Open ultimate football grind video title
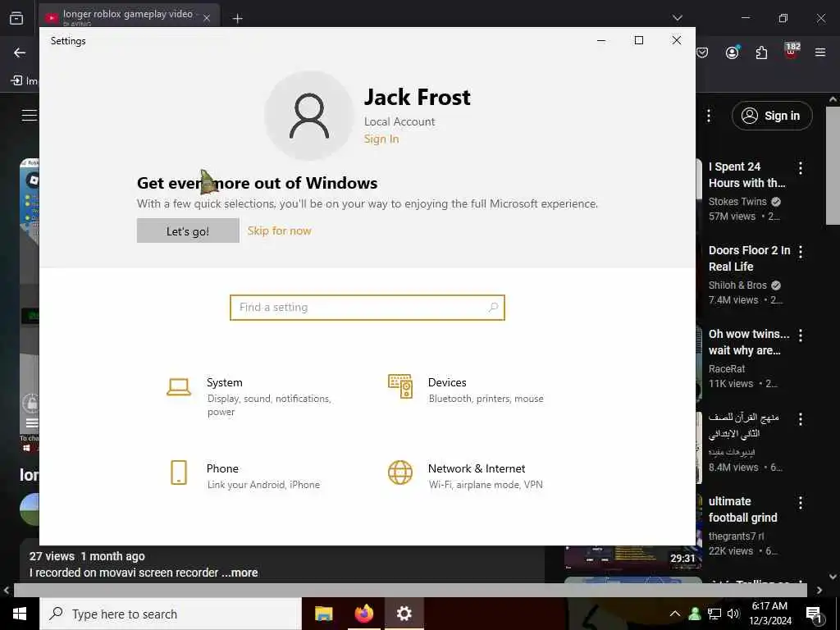Viewport: 840px width, 630px height. click(x=742, y=509)
